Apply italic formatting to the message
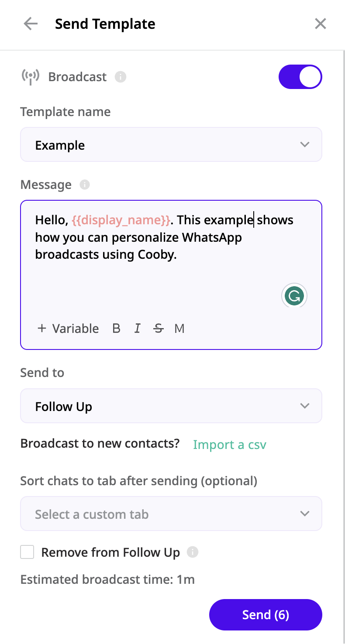345x644 pixels. click(x=137, y=329)
